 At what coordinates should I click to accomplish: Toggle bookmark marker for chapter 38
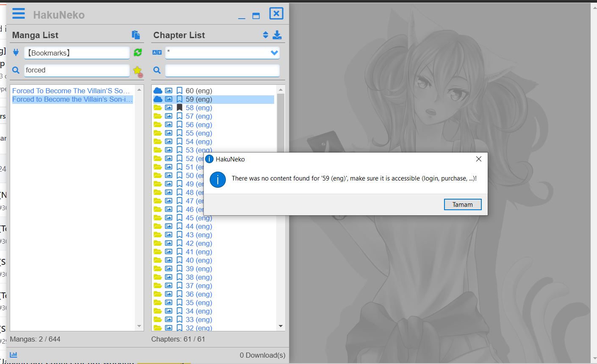(179, 277)
